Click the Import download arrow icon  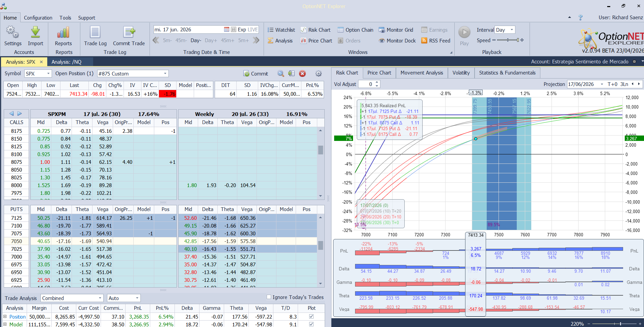35,32
